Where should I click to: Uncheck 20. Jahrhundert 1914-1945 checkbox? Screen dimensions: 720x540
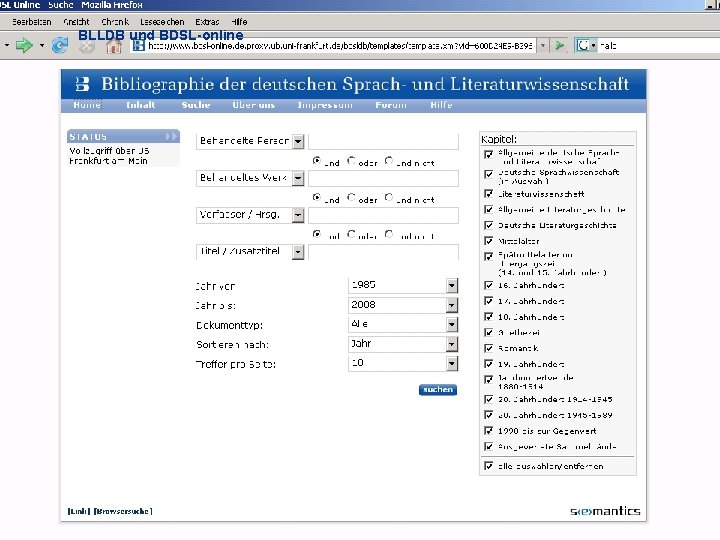489,399
